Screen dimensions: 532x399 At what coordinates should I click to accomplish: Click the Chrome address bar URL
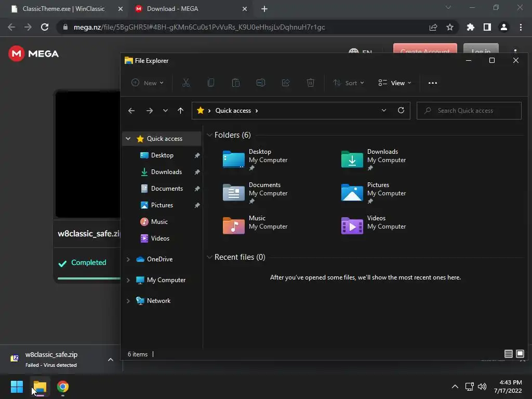199,27
